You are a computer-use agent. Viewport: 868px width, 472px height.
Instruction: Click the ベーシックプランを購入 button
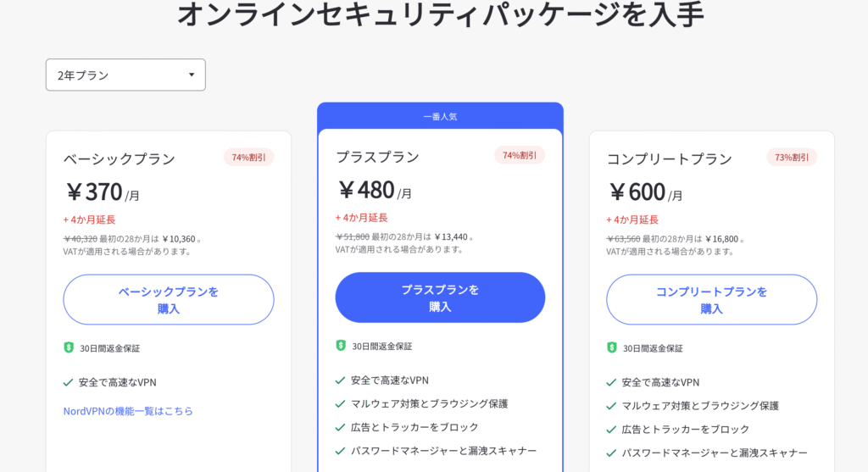[x=169, y=299]
